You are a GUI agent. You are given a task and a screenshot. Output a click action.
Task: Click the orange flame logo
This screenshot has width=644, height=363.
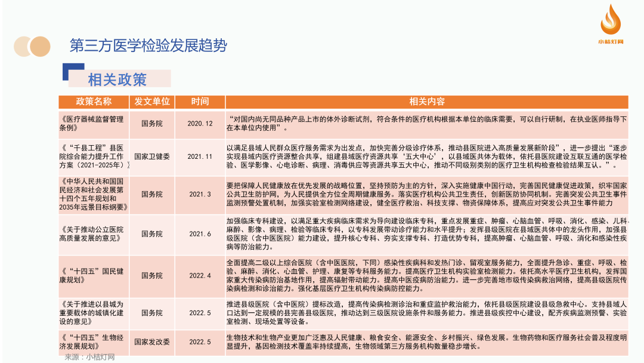pos(611,20)
